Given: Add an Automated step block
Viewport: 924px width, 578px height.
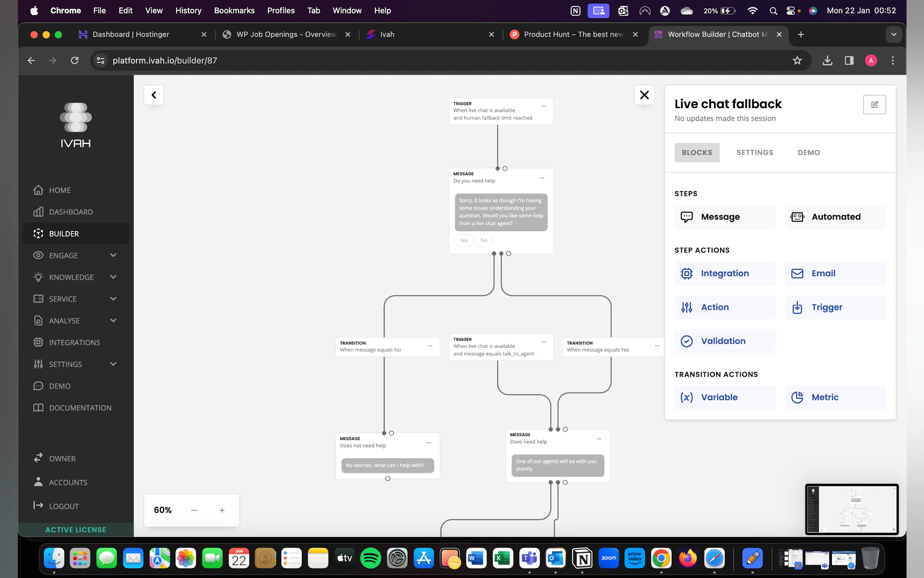Looking at the screenshot, I should (x=835, y=217).
